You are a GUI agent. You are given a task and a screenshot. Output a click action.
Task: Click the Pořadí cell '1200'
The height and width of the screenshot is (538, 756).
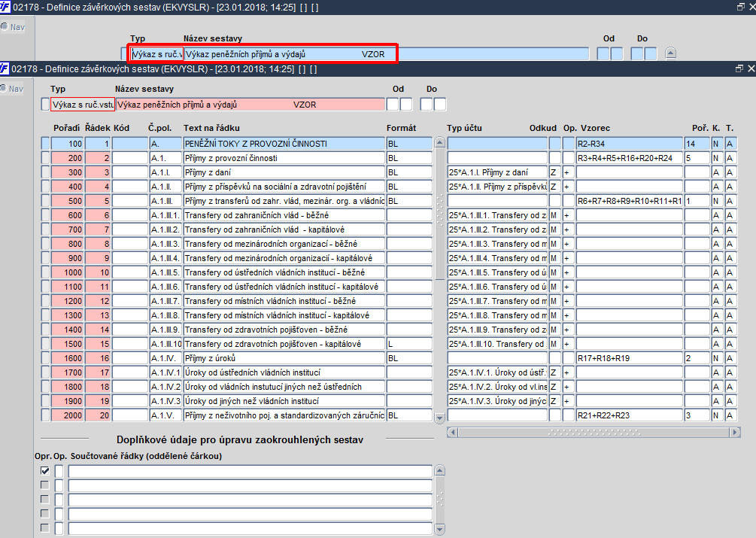pyautogui.click(x=67, y=301)
